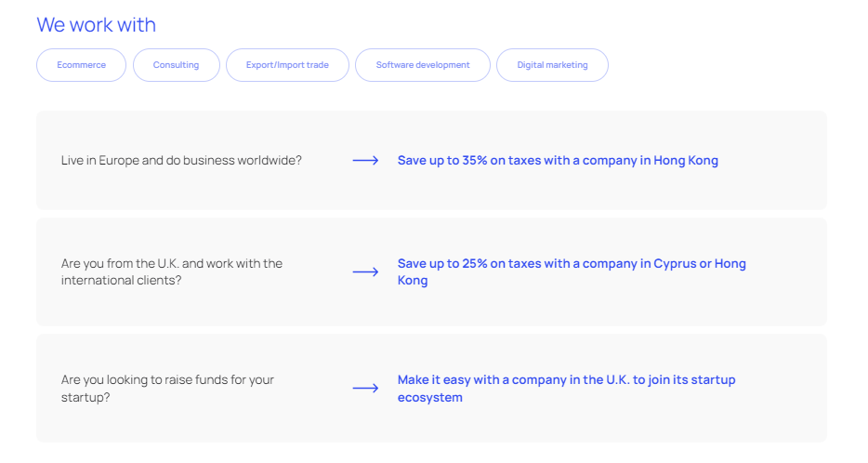Click the "raise funds for your startup?" question

click(167, 380)
